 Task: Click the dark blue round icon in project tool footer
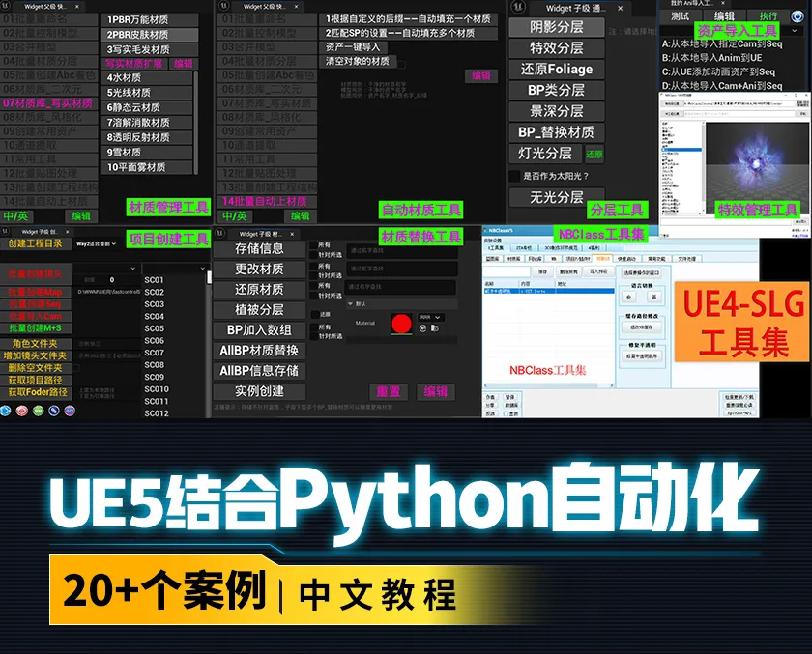[54, 411]
